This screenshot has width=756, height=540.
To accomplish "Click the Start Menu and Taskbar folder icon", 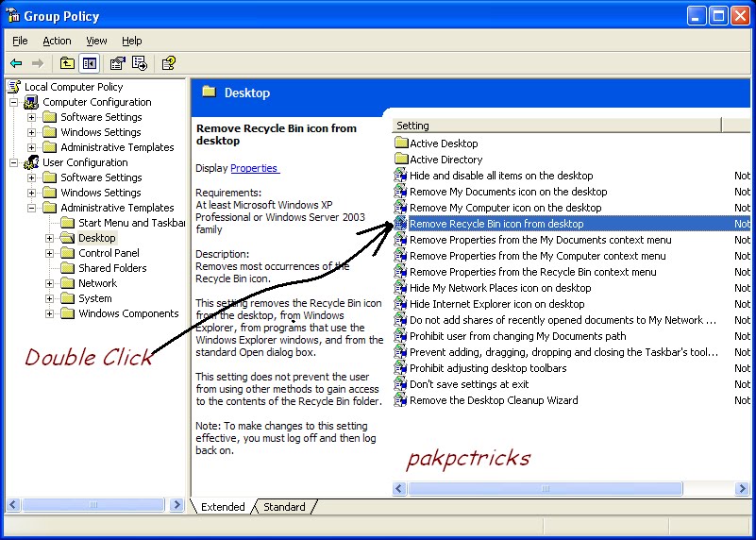I will coord(68,222).
